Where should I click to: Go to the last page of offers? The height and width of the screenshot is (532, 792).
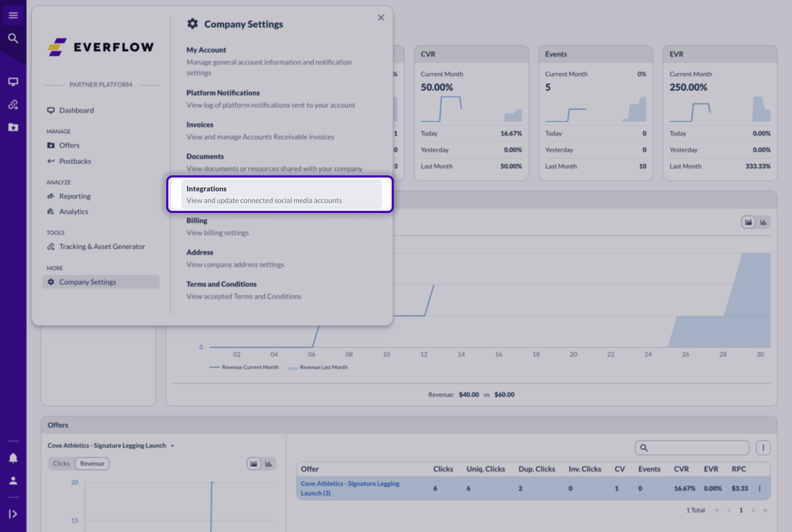(x=765, y=510)
